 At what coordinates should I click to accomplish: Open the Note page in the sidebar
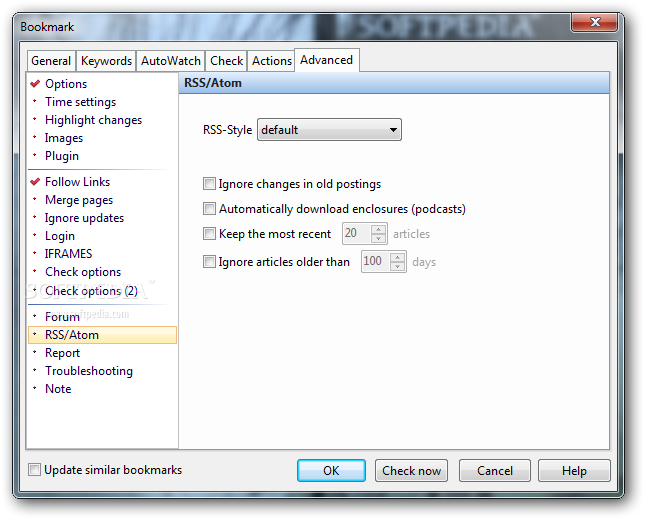click(x=58, y=389)
